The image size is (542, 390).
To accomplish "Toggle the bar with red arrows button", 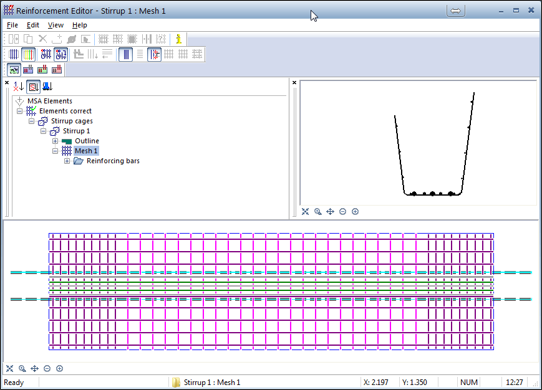I will click(x=154, y=54).
